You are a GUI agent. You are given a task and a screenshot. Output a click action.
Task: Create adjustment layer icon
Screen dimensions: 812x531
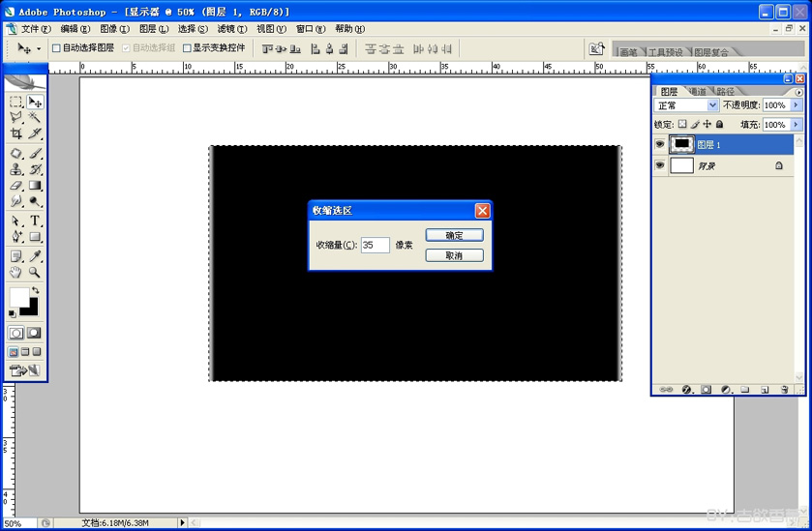click(x=726, y=389)
